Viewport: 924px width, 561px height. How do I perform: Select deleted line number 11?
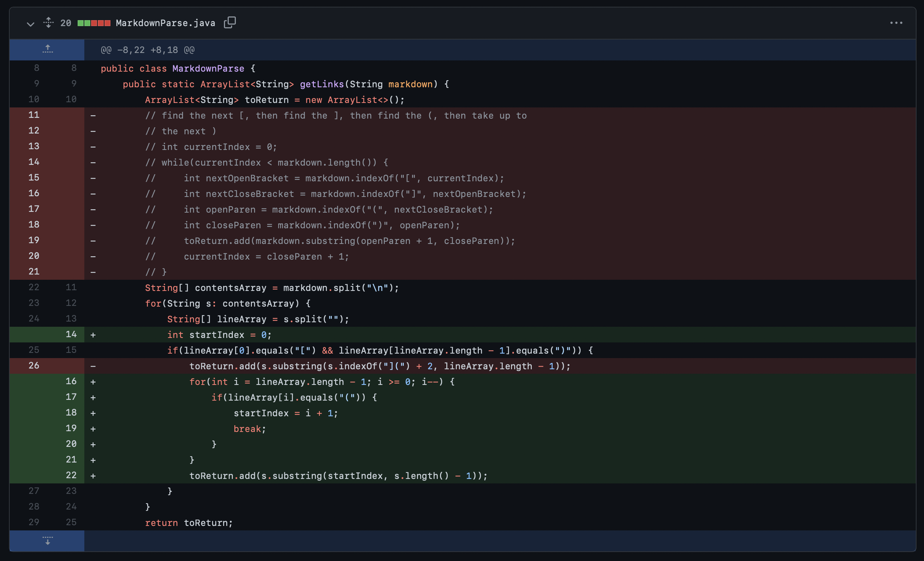click(x=34, y=115)
